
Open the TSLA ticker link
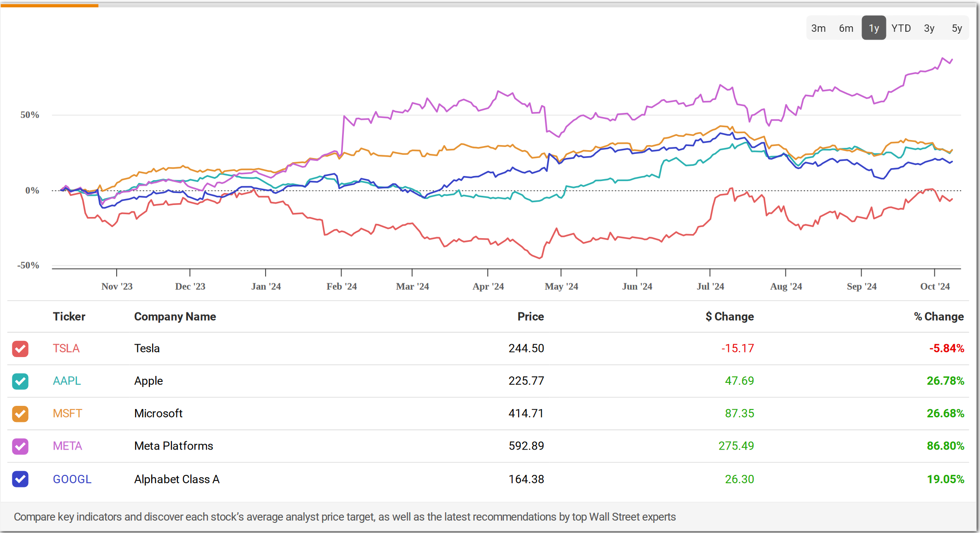point(66,348)
